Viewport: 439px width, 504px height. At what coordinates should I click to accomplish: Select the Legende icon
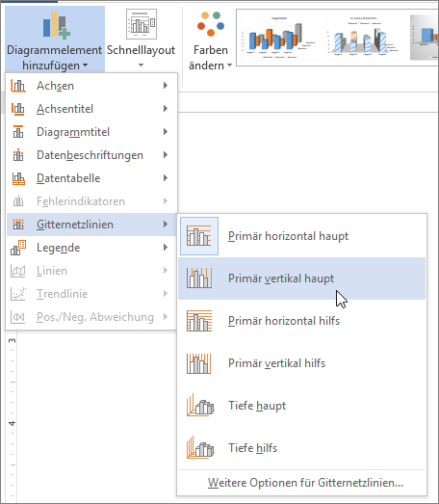[x=18, y=248]
